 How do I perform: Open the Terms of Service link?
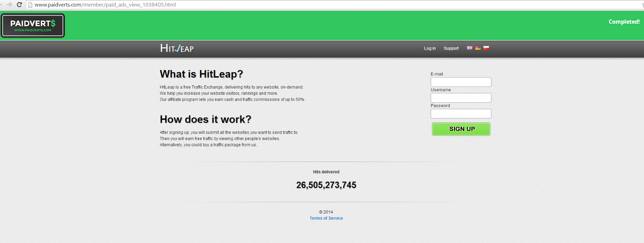coord(326,218)
